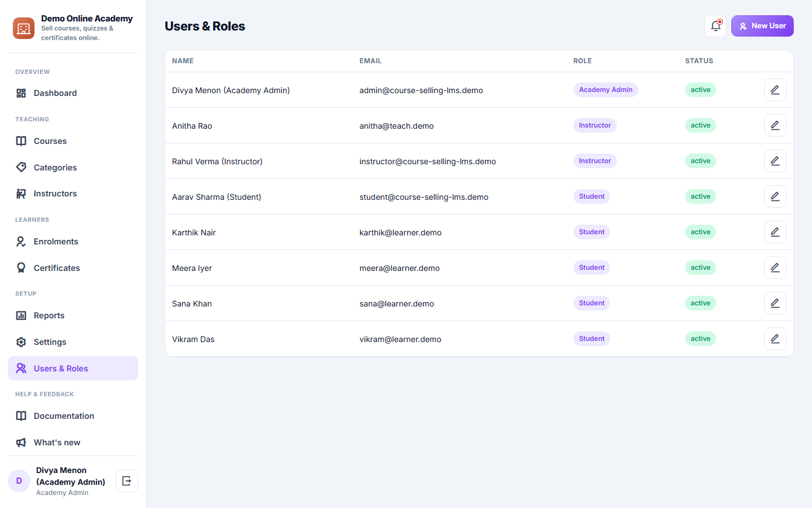812x508 pixels.
Task: Click the D avatar in sidebar footer
Action: [19, 481]
